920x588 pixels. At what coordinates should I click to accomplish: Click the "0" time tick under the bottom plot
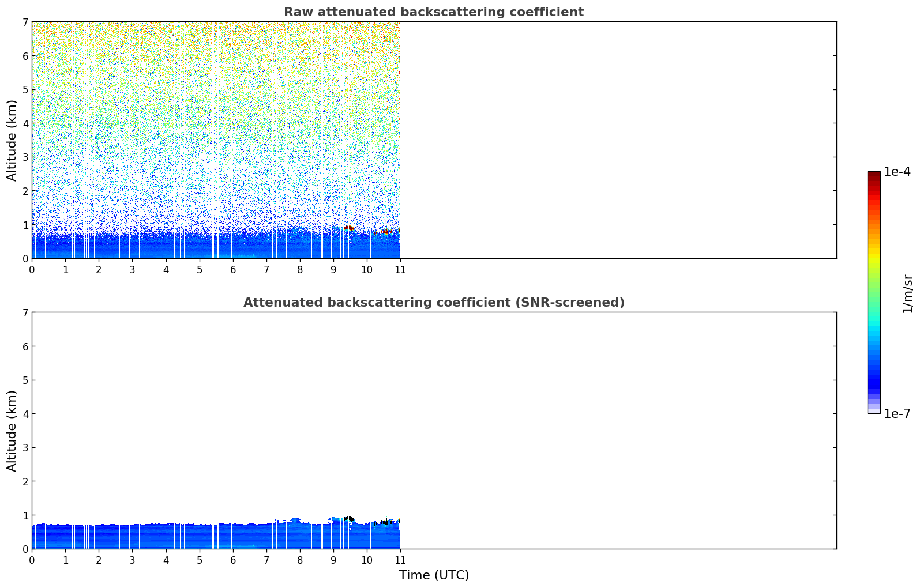[32, 560]
